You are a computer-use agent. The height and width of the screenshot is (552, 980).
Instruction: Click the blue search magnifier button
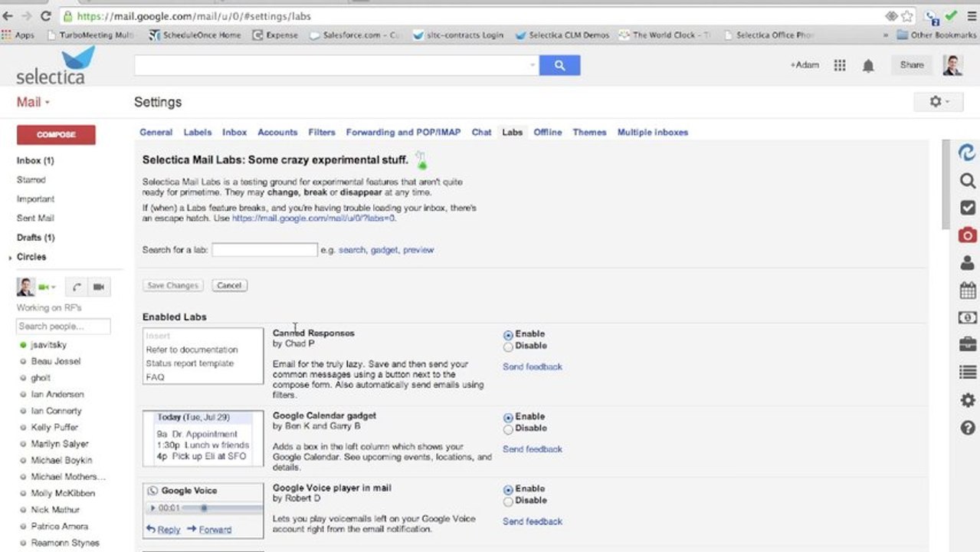pos(559,65)
